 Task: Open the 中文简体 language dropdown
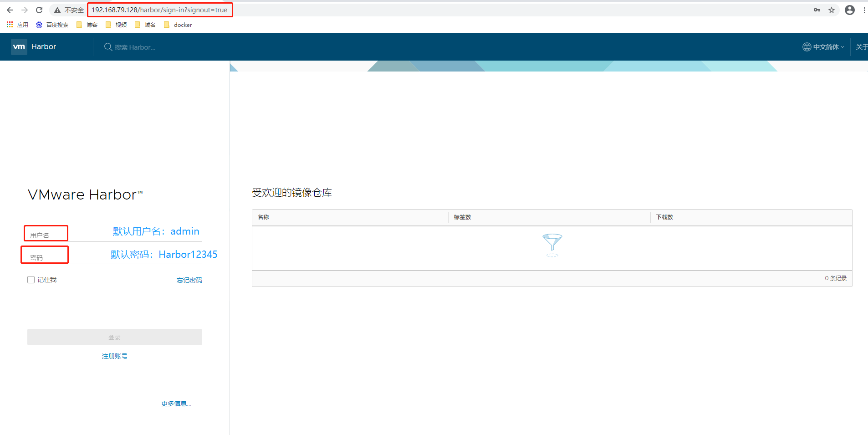point(828,47)
